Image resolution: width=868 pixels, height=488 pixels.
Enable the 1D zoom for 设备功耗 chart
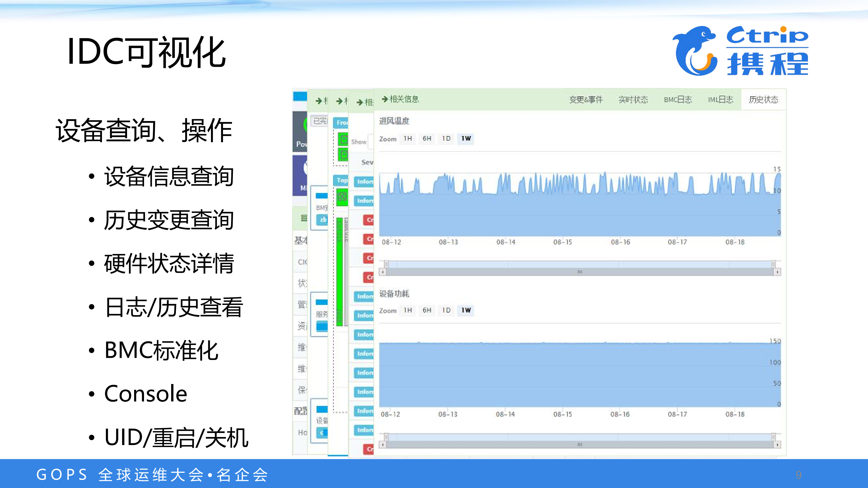point(446,310)
